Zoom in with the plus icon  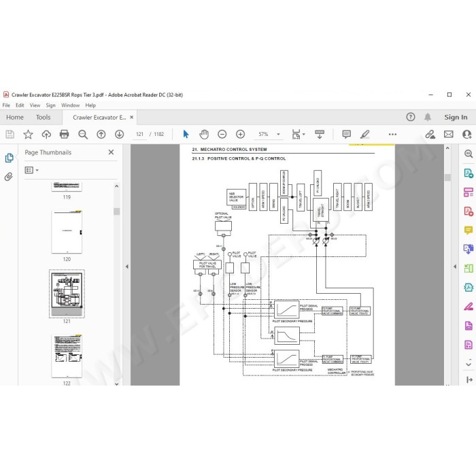point(241,134)
